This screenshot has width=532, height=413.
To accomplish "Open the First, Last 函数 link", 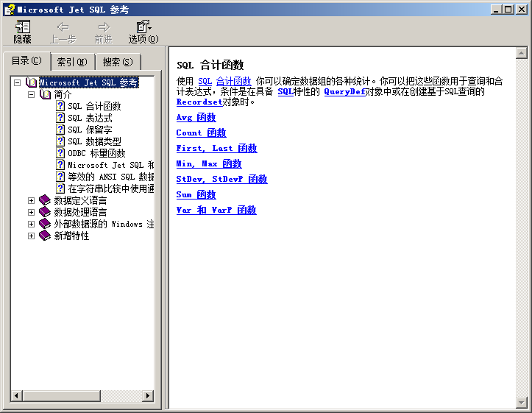I will coord(217,148).
